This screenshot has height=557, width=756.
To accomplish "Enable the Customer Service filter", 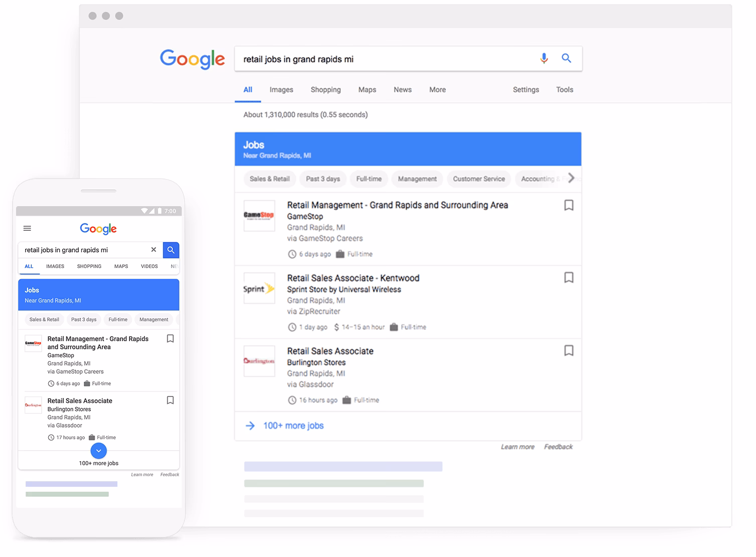I will pyautogui.click(x=478, y=179).
